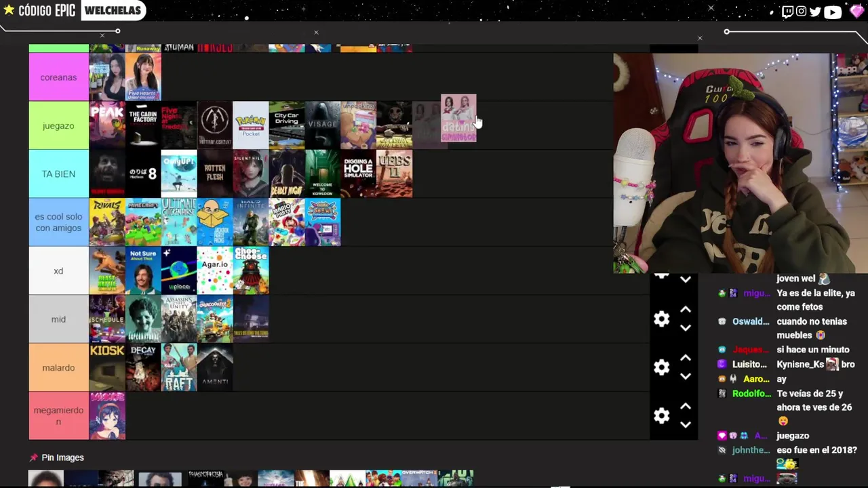
Task: Pick the Not Sure About That tile
Action: tap(143, 270)
